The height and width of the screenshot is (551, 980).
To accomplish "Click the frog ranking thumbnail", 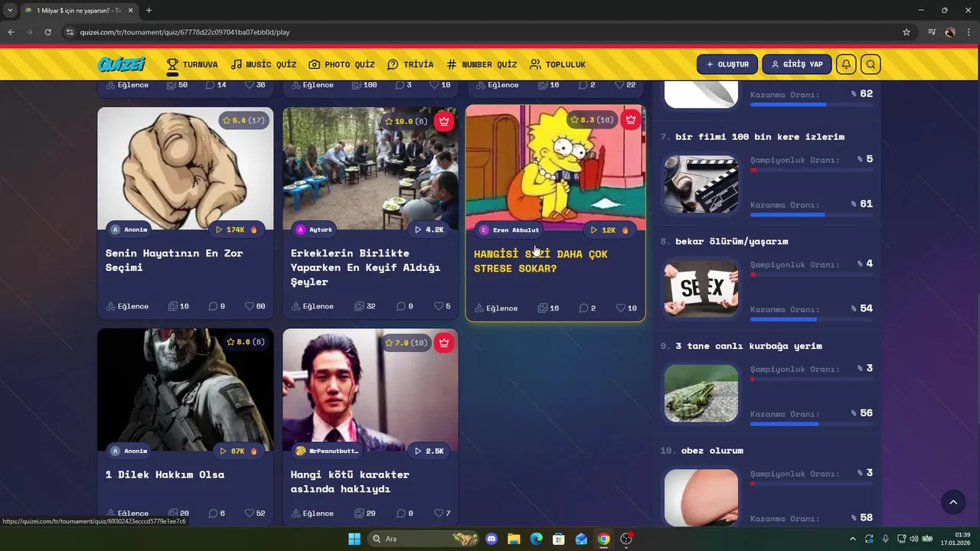I will pyautogui.click(x=701, y=393).
